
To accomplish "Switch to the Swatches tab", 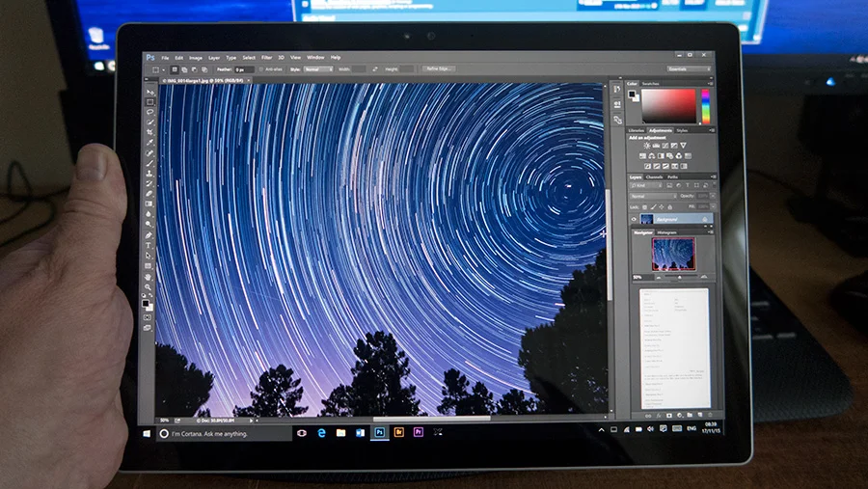I will 650,84.
